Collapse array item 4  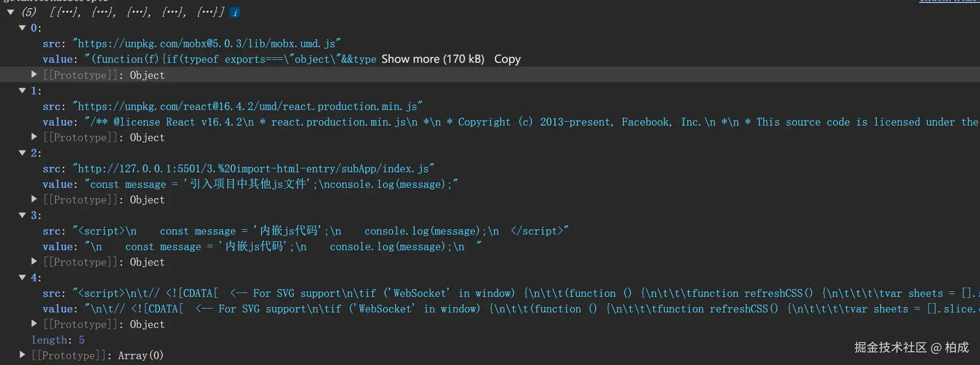[x=22, y=277]
